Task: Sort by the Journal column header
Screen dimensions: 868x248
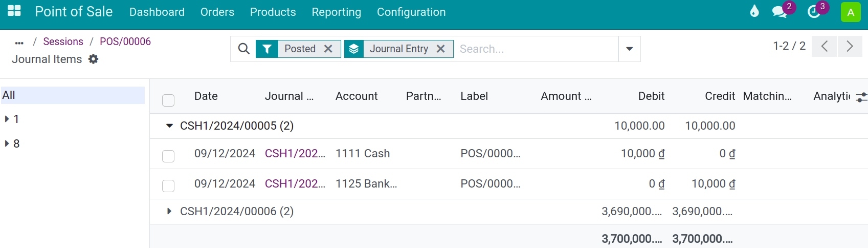Action: coord(290,96)
